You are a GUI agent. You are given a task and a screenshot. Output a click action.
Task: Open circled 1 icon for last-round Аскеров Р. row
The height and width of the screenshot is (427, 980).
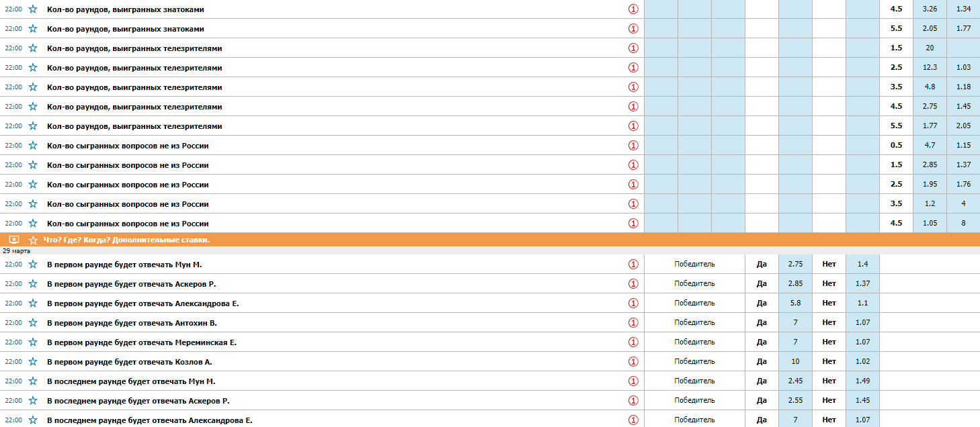(x=632, y=401)
